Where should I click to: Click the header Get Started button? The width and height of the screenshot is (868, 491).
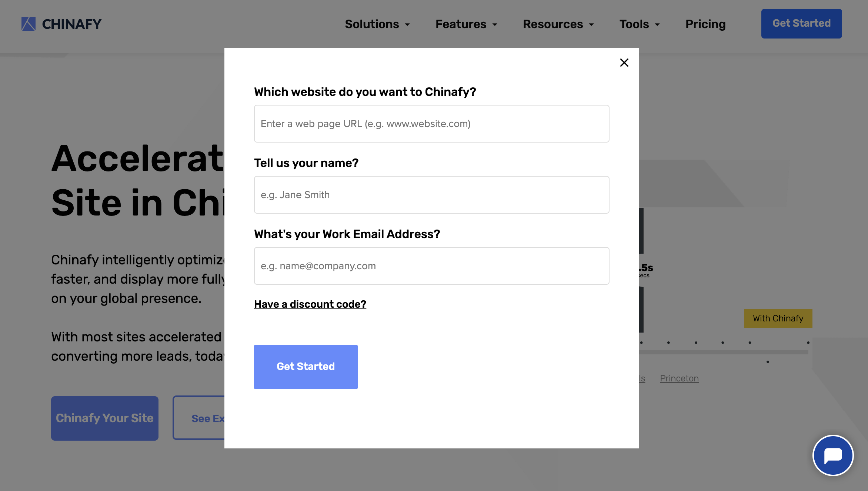(801, 23)
